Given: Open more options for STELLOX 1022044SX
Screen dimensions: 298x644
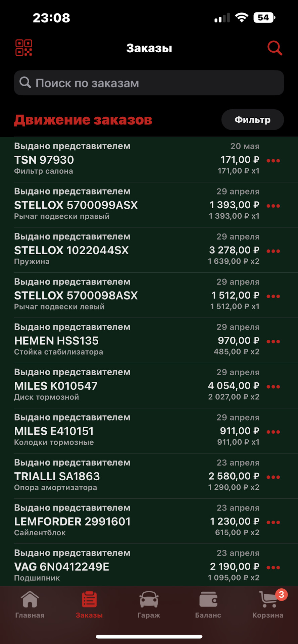Looking at the screenshot, I should (273, 251).
